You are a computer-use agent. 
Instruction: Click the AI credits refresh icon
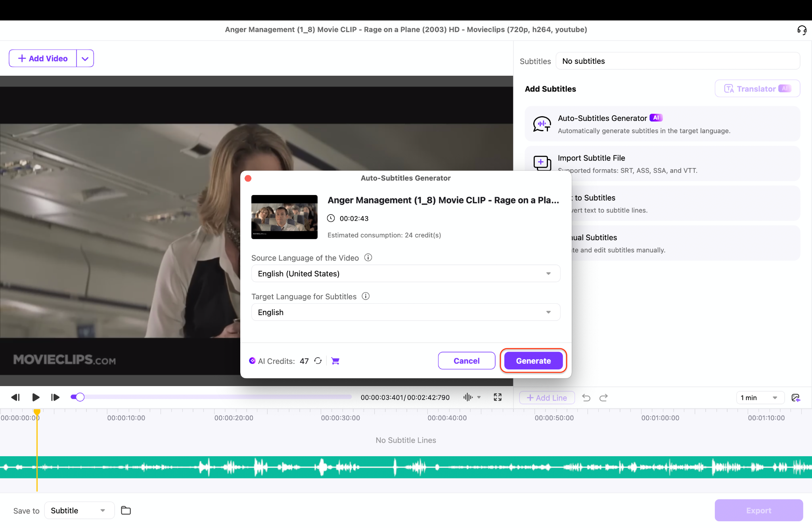(x=318, y=361)
